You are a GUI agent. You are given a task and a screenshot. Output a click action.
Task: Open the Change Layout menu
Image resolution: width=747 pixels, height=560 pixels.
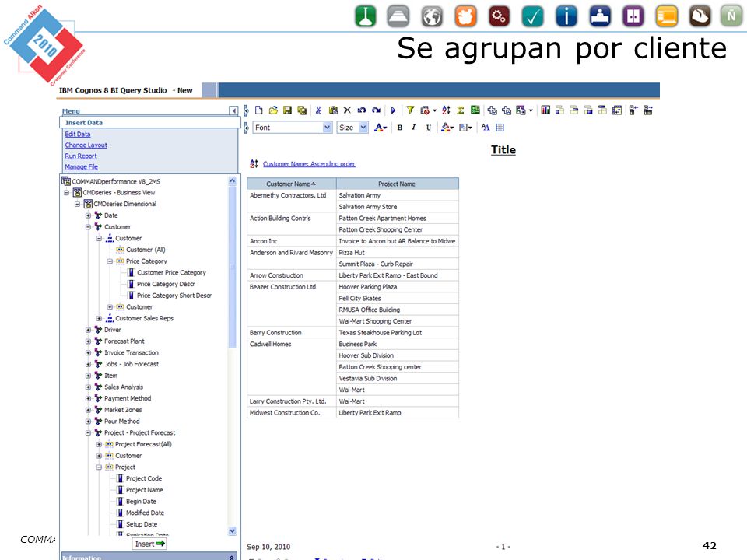pos(86,145)
